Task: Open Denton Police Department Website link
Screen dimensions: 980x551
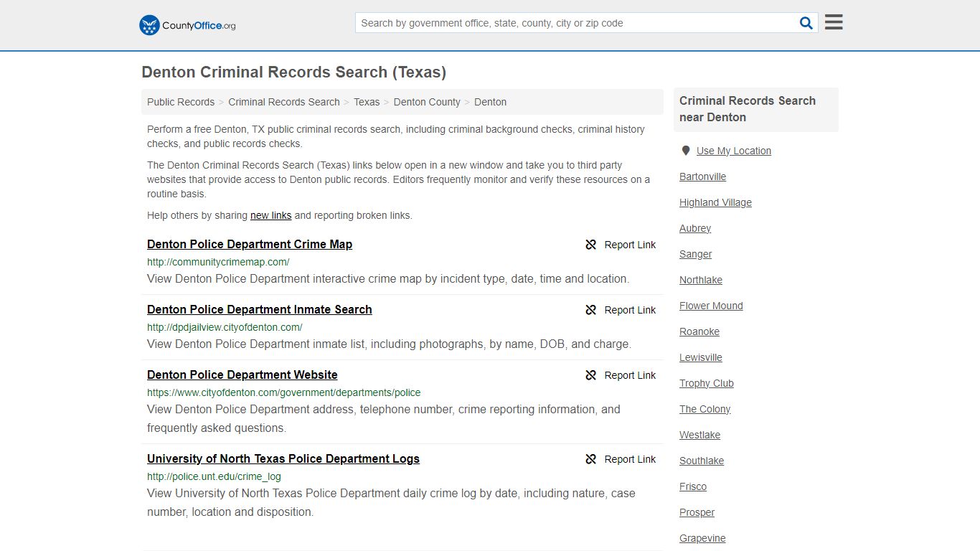Action: click(242, 375)
